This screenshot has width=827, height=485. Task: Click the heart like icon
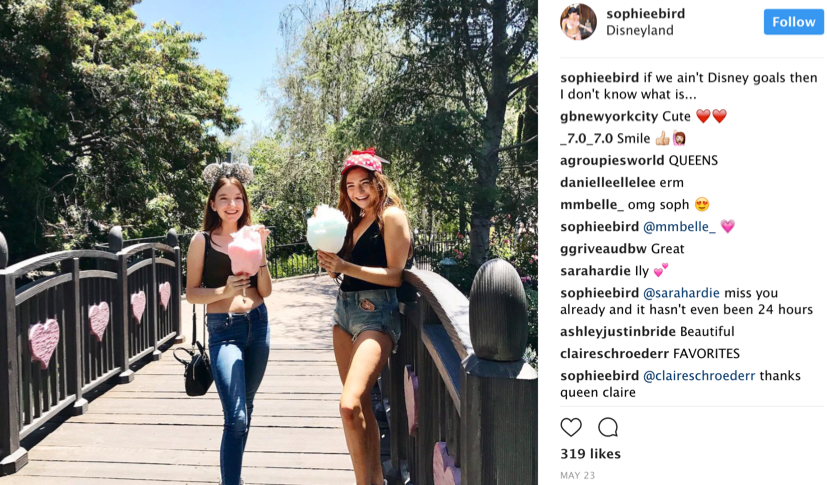point(571,427)
